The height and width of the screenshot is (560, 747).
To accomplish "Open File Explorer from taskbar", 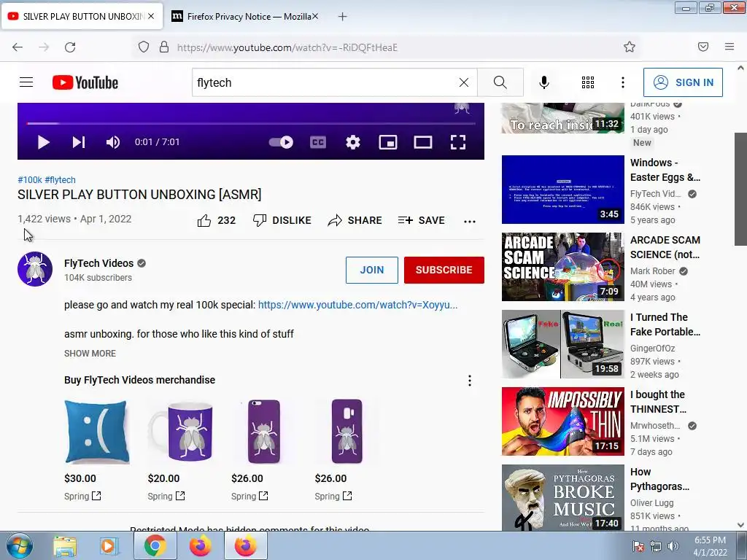I will (x=65, y=546).
